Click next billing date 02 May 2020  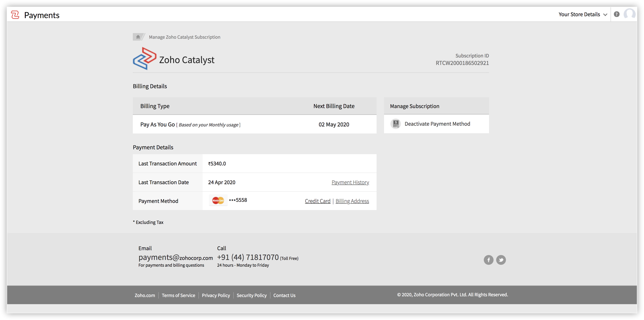coord(334,125)
